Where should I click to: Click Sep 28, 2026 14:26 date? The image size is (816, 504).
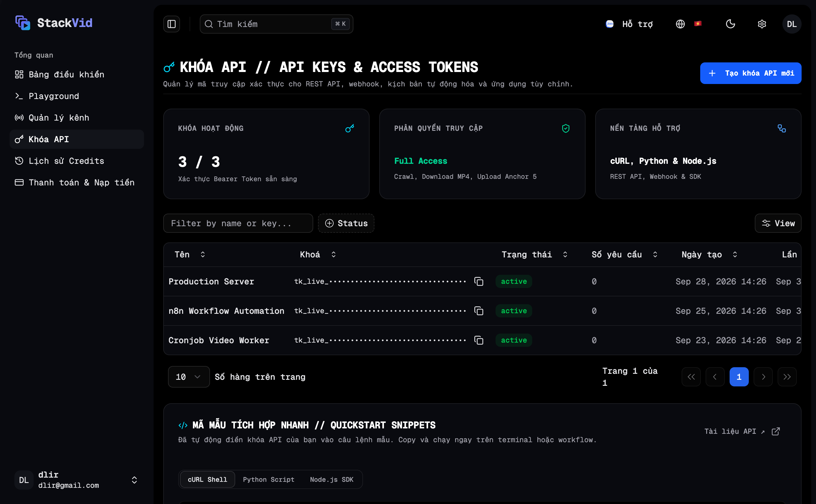coord(721,281)
